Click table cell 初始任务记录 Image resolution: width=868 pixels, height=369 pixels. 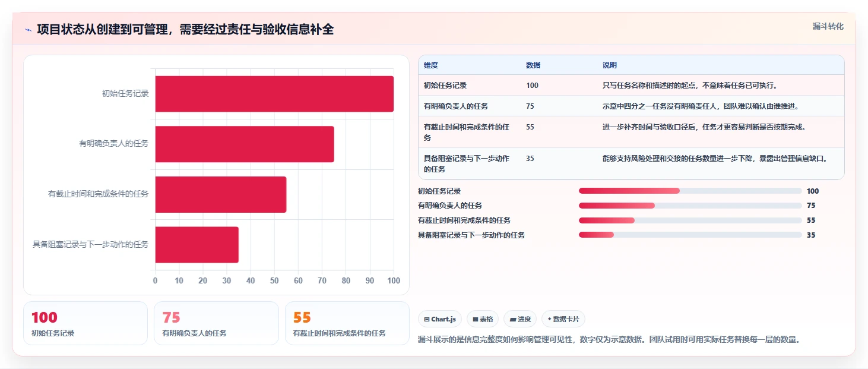click(445, 86)
